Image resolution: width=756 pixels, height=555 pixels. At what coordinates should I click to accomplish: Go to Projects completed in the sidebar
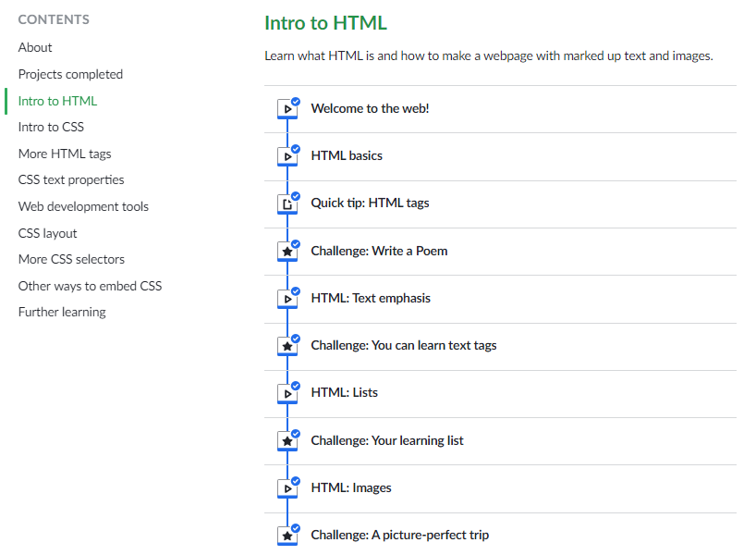pyautogui.click(x=70, y=74)
